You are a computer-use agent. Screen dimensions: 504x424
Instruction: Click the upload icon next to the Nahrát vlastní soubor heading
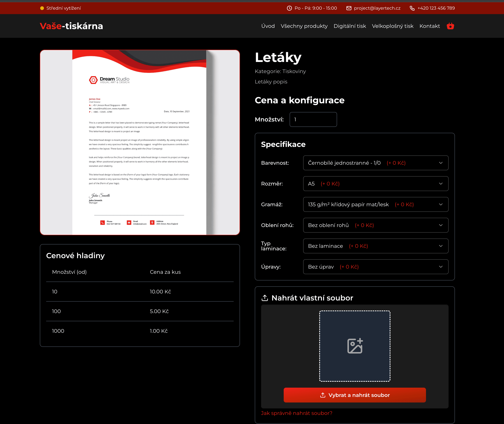tap(265, 298)
